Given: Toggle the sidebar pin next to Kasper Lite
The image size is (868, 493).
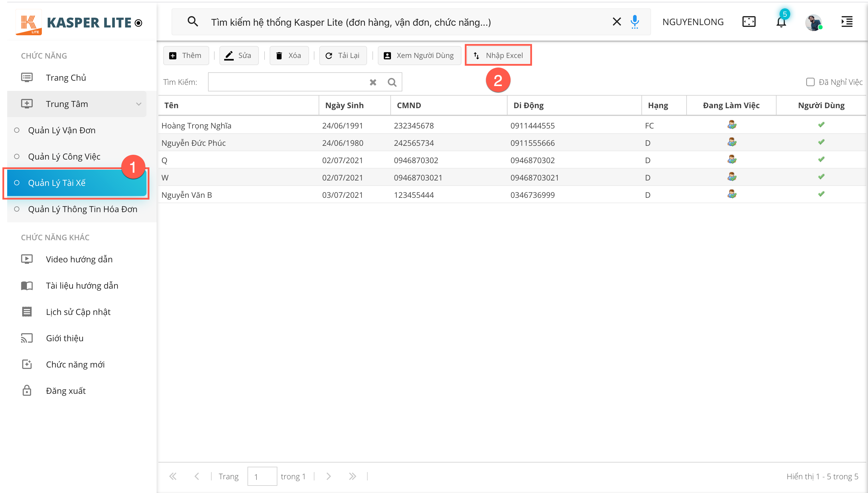Looking at the screenshot, I should [x=138, y=23].
